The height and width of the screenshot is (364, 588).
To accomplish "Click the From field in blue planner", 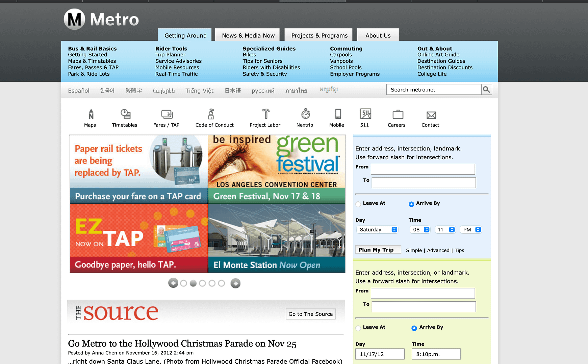I will click(423, 169).
